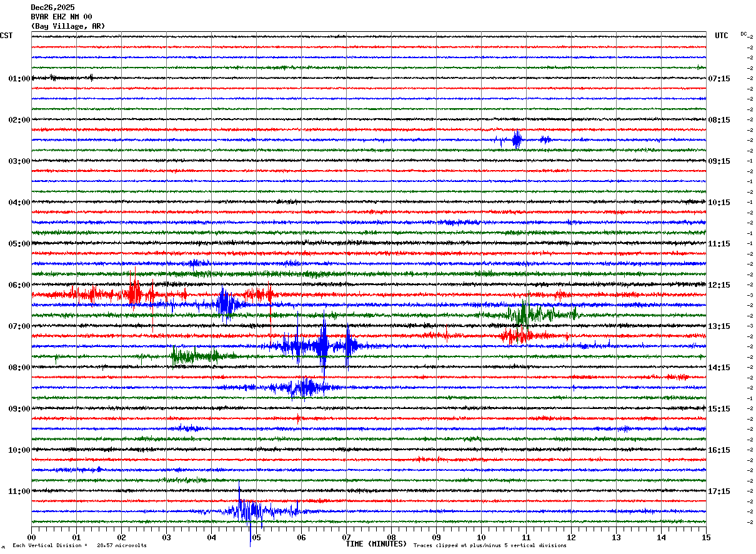
Task: Click minute tick label 12 on x-axis
Action: click(x=571, y=538)
